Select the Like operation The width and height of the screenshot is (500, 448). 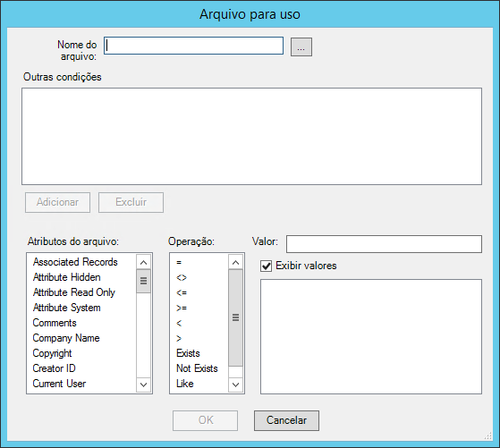click(x=185, y=384)
